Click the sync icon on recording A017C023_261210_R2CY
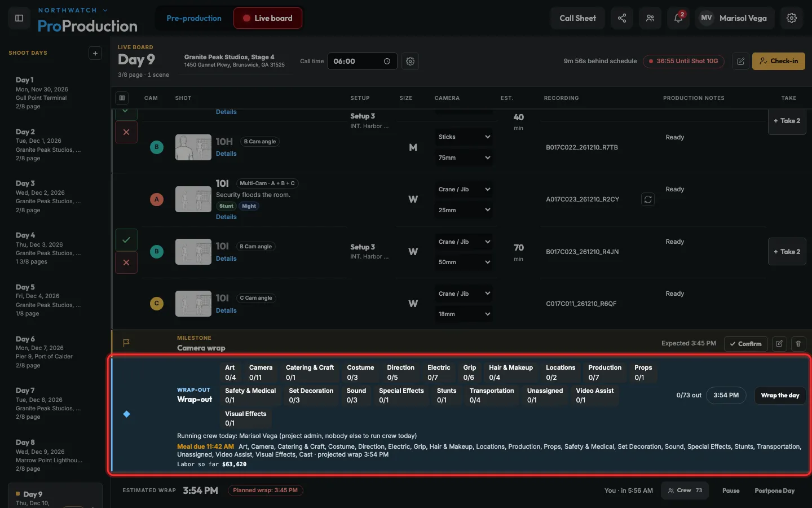 pyautogui.click(x=648, y=199)
